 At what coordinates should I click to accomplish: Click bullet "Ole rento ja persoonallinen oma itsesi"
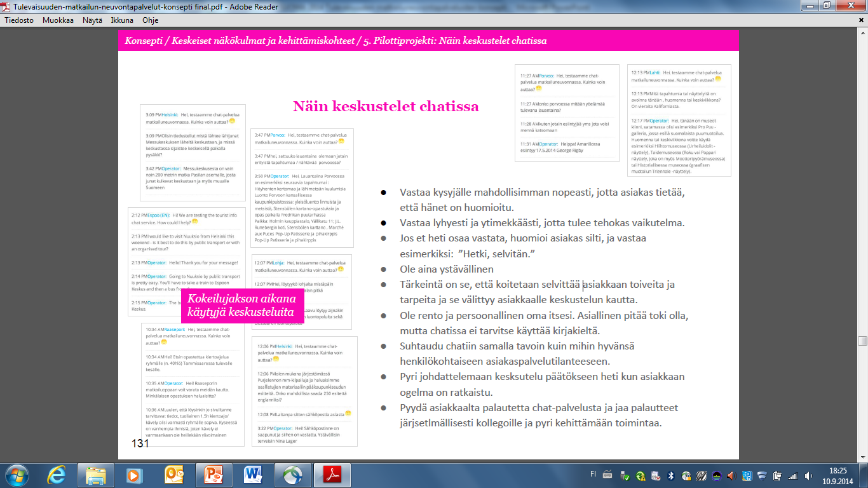click(544, 323)
